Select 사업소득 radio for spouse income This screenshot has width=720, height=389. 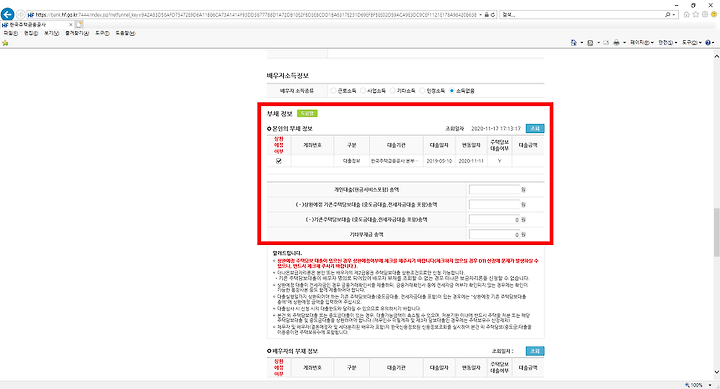pyautogui.click(x=363, y=90)
